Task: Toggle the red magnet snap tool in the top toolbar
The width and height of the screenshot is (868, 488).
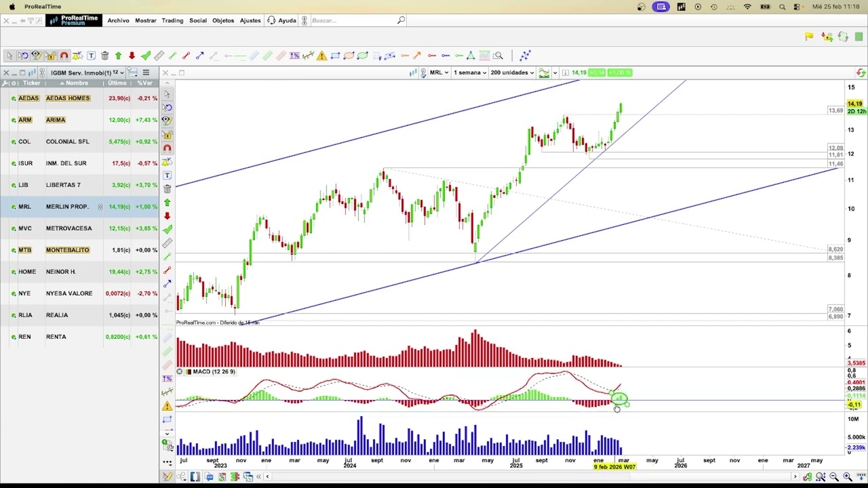Action: click(64, 56)
